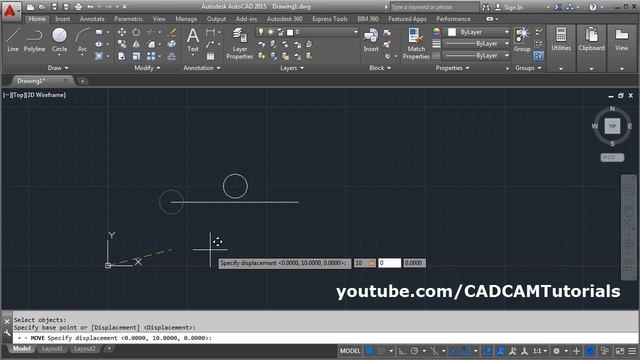Insert a Table from Annotation panel
The height and width of the screenshot is (360, 640).
tap(210, 56)
